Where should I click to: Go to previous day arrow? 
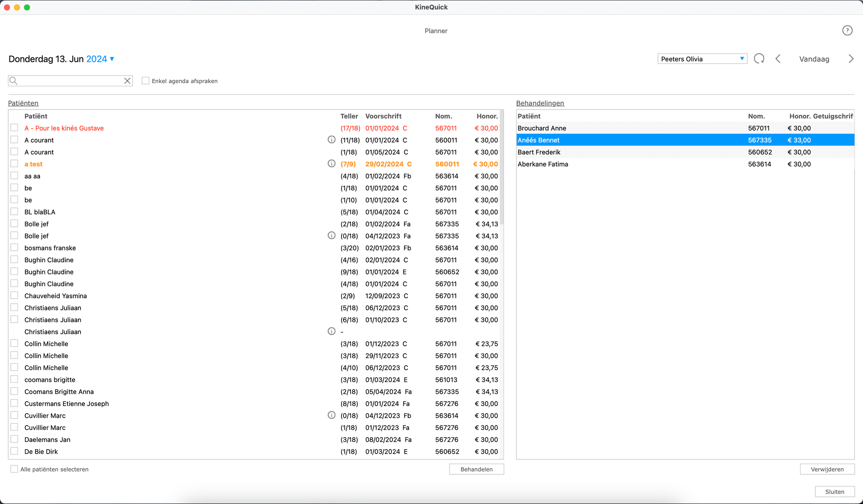tap(778, 59)
